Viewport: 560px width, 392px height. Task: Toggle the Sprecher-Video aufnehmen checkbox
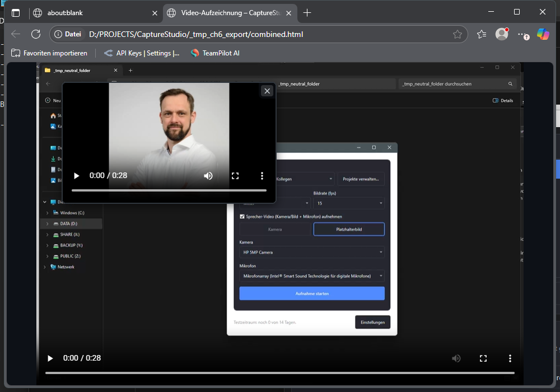(242, 216)
